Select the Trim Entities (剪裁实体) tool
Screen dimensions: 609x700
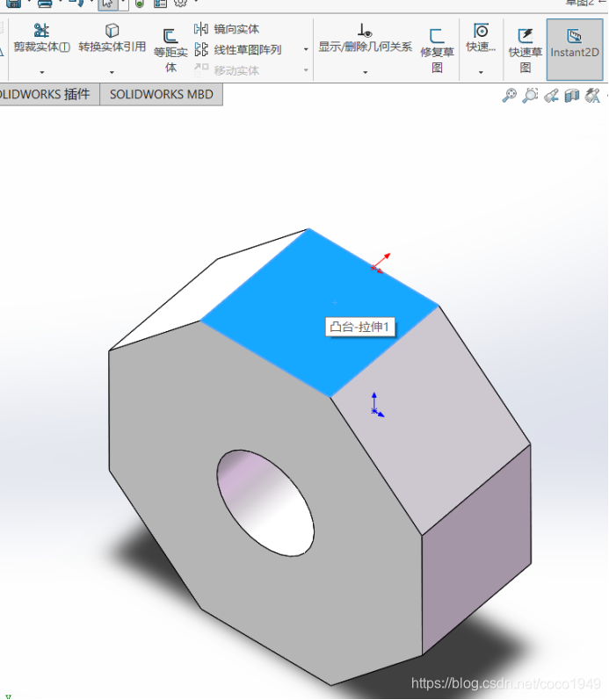pos(41,38)
